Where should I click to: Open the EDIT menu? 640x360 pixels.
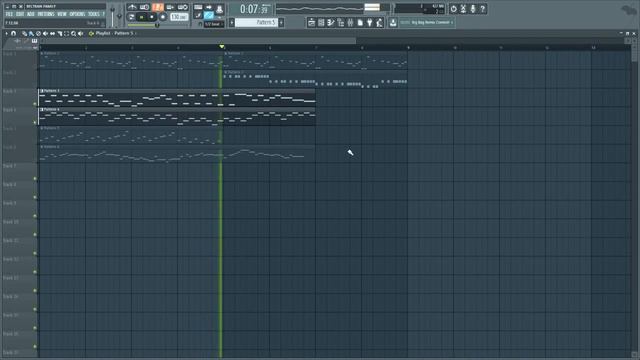coord(20,14)
